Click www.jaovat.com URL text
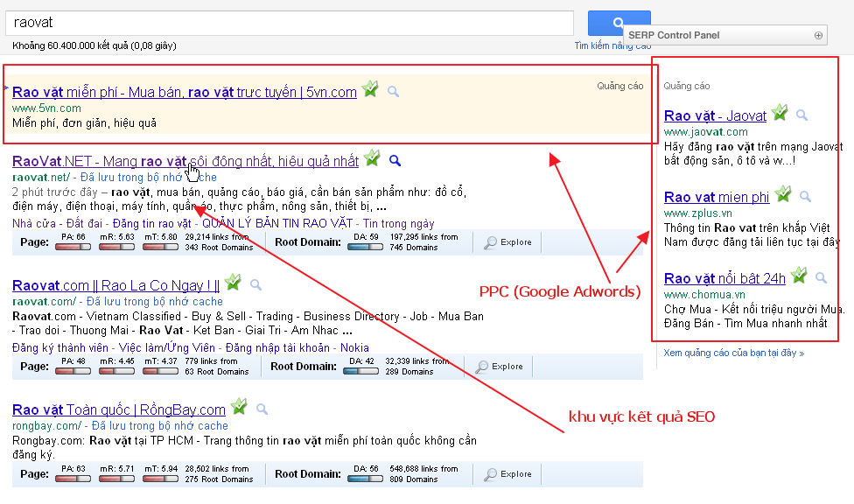The height and width of the screenshot is (504, 854). tap(706, 132)
